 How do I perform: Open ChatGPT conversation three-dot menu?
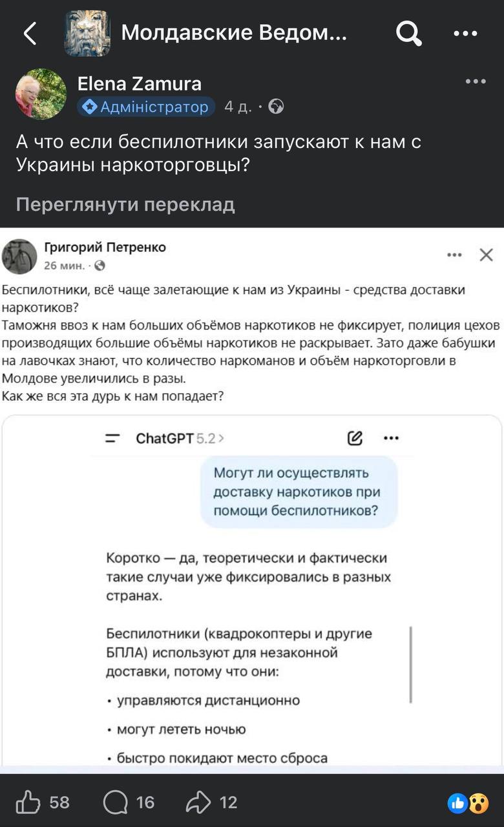pos(391,439)
